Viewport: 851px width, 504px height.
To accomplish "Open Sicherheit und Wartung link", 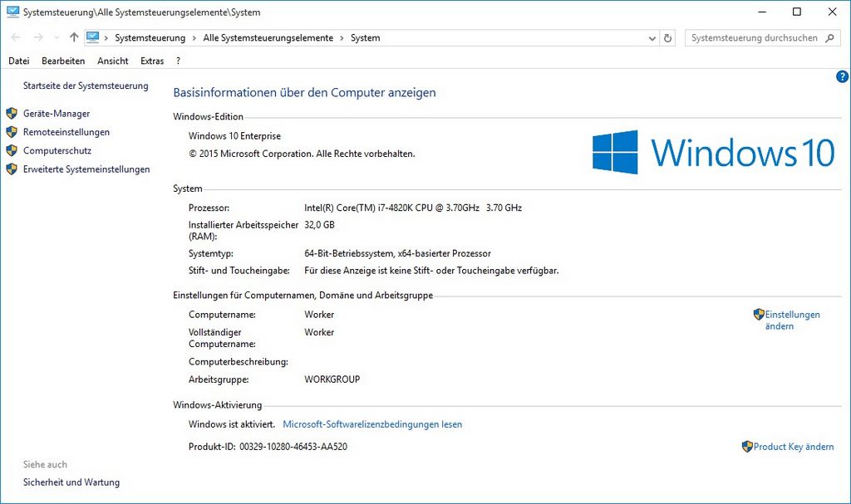I will (x=71, y=482).
